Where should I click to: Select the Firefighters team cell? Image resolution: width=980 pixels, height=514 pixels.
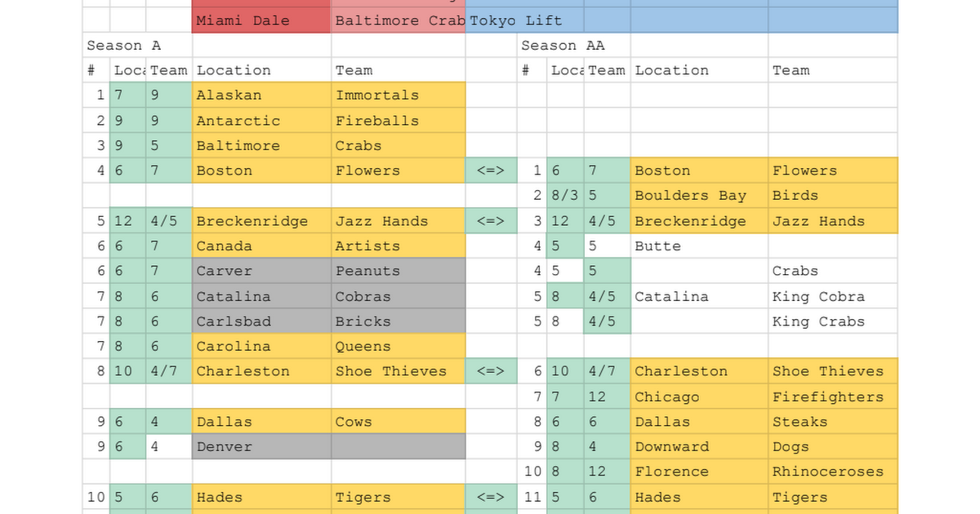[x=832, y=397]
